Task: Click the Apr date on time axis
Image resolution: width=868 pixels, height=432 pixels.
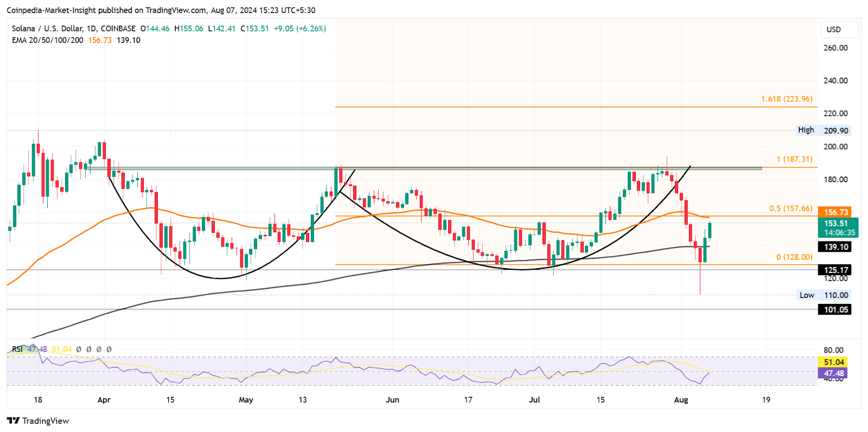Action: pos(104,400)
